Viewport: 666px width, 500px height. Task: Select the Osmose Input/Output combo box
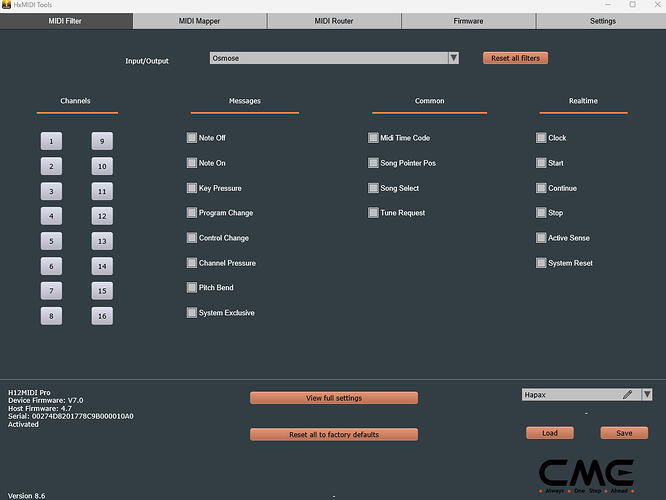(334, 58)
